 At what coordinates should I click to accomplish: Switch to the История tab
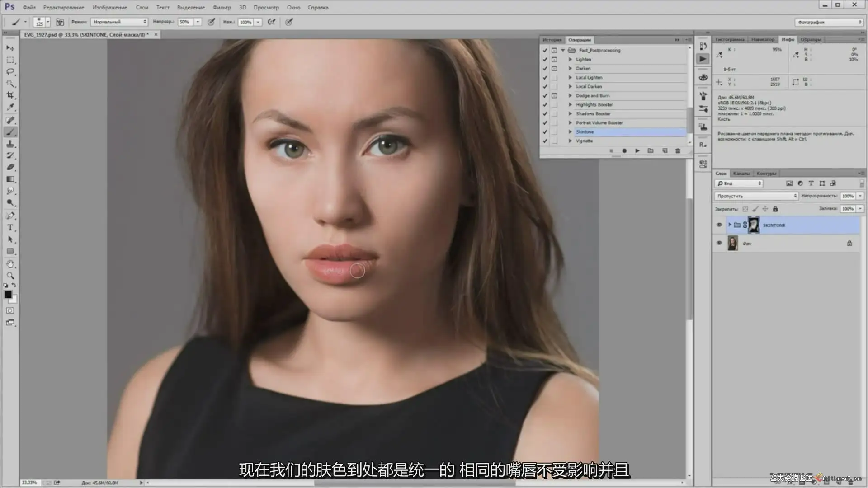[552, 40]
